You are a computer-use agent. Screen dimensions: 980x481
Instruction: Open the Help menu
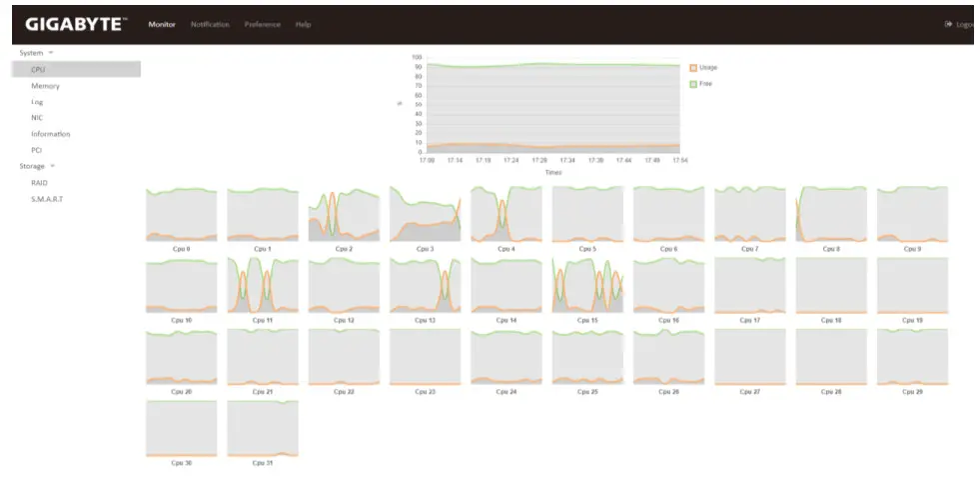tap(304, 24)
